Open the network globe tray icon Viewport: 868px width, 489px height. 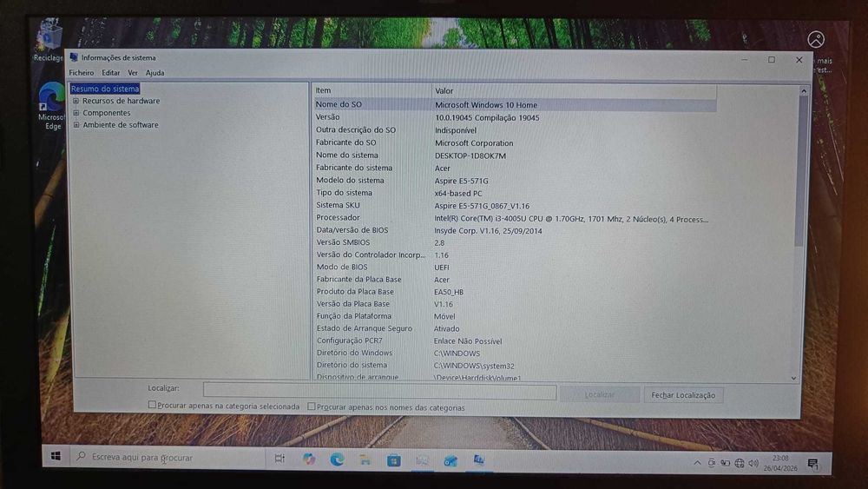739,463
